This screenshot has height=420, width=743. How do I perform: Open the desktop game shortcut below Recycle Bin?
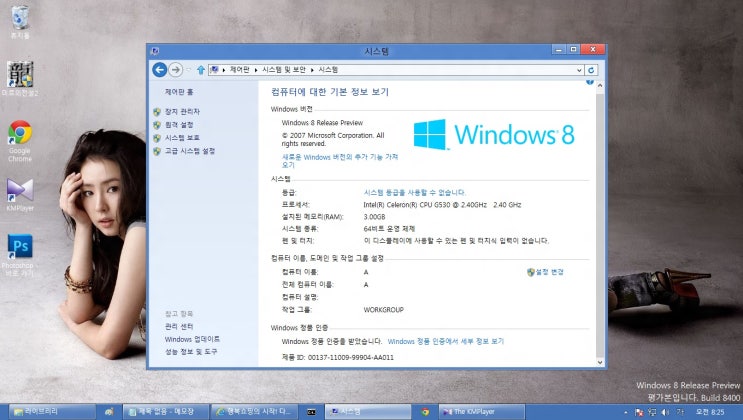(20, 79)
